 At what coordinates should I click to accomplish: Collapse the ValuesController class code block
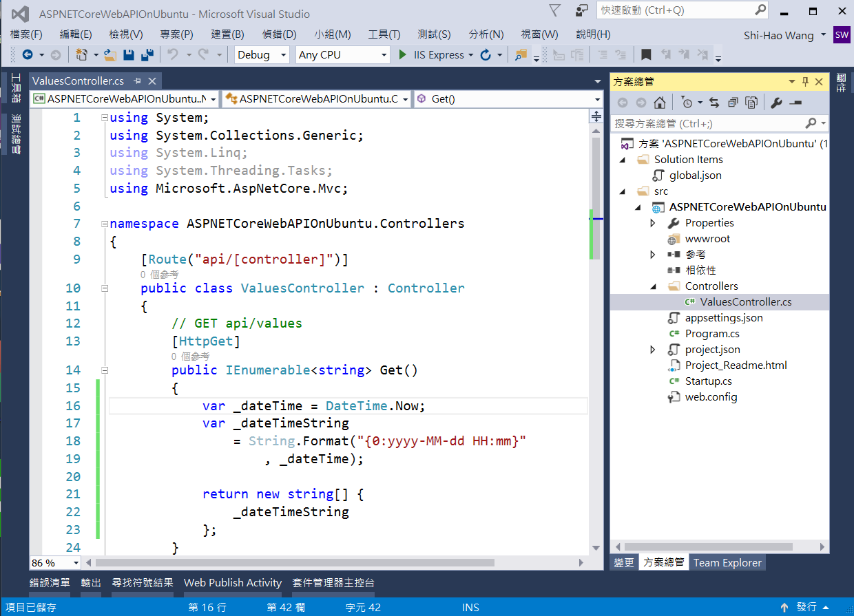click(104, 288)
